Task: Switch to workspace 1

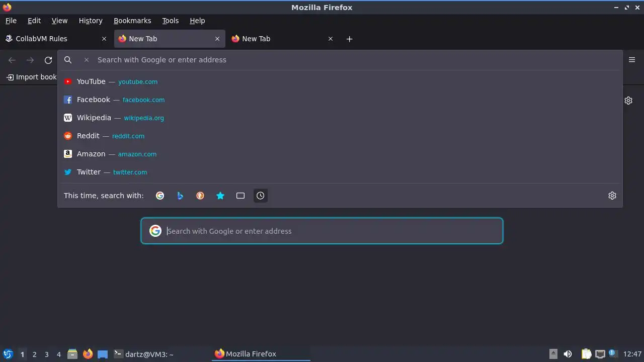Action: pyautogui.click(x=22, y=354)
